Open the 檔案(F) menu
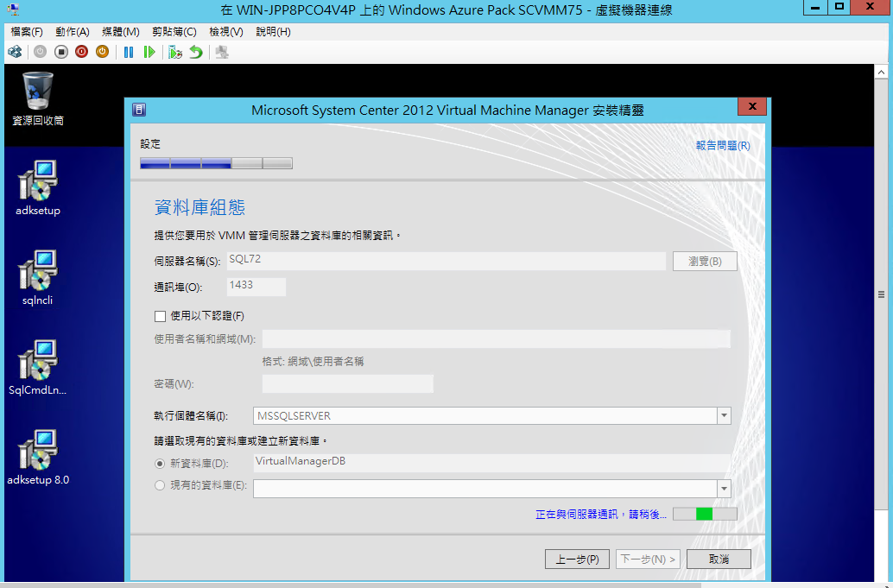 27,32
